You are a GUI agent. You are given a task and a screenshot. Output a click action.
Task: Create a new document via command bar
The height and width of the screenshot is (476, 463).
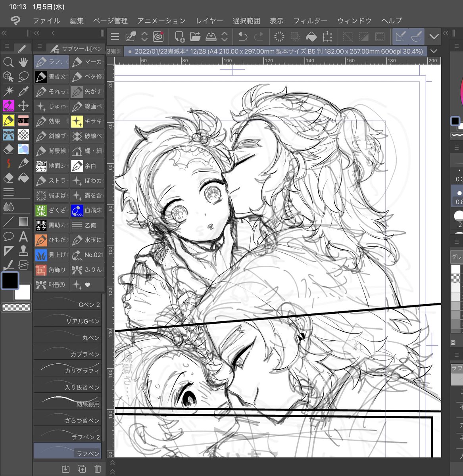179,37
